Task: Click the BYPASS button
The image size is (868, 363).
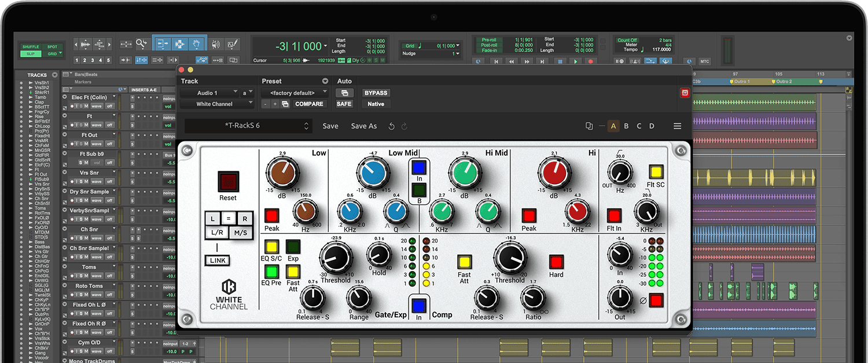Action: [x=376, y=93]
